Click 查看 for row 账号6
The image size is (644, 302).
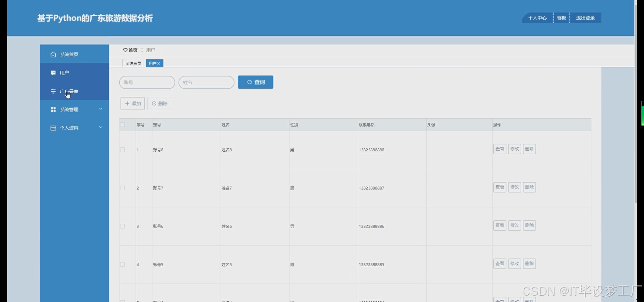tap(500, 225)
